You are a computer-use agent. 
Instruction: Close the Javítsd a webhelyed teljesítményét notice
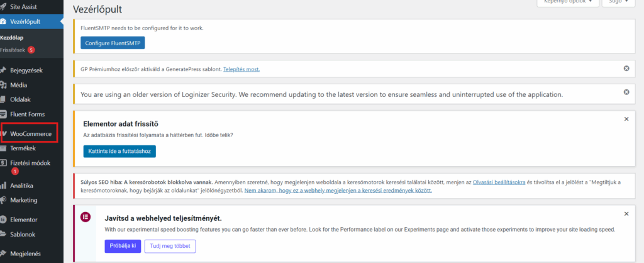click(x=626, y=214)
